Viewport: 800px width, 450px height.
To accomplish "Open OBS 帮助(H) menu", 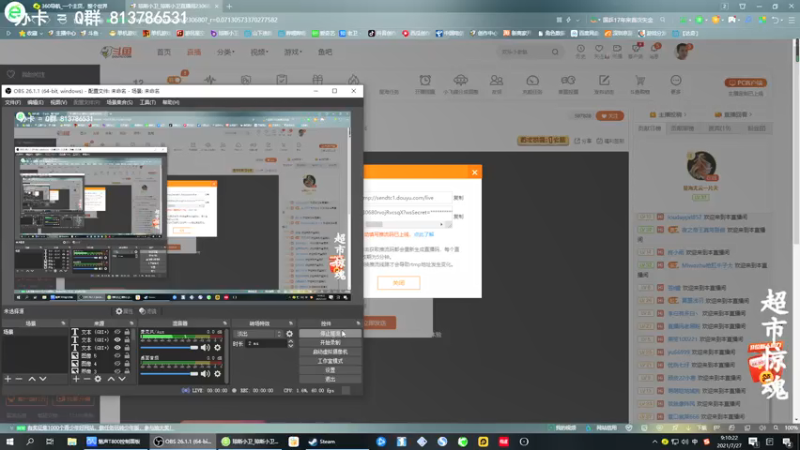I will 170,103.
